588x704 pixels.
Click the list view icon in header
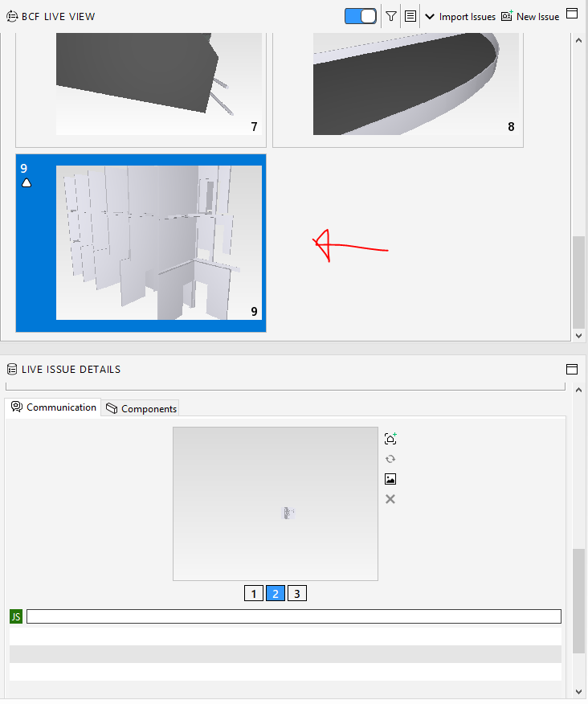point(410,16)
